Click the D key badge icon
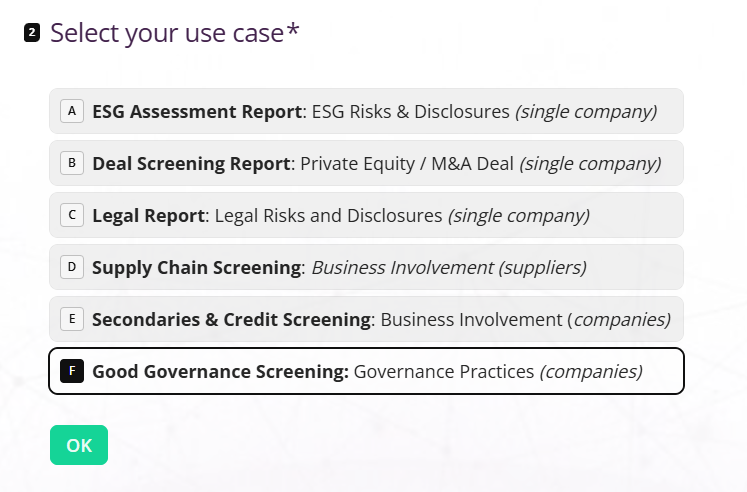747x492 pixels. (x=72, y=267)
